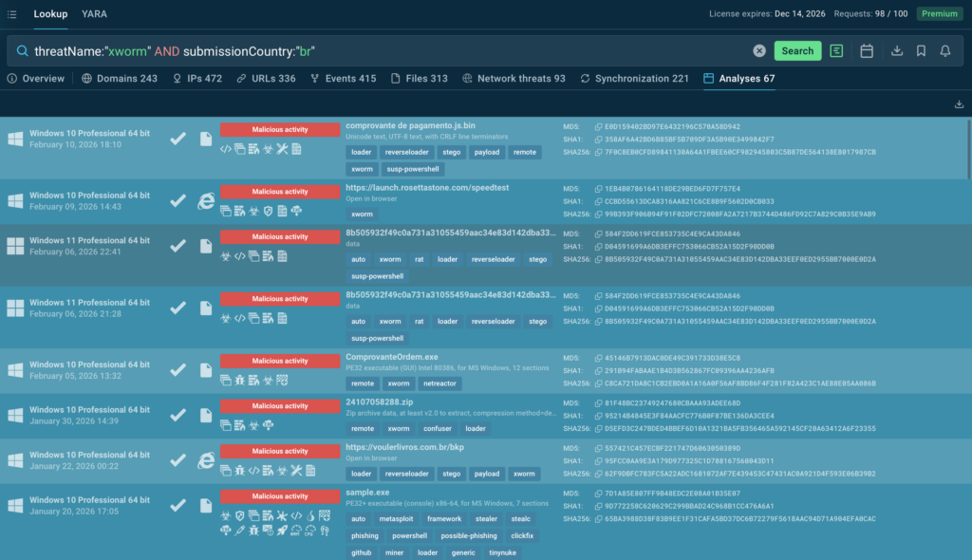Viewport: 972px width, 560px height.
Task: Click the green query builder icon beside Search
Action: [836, 51]
